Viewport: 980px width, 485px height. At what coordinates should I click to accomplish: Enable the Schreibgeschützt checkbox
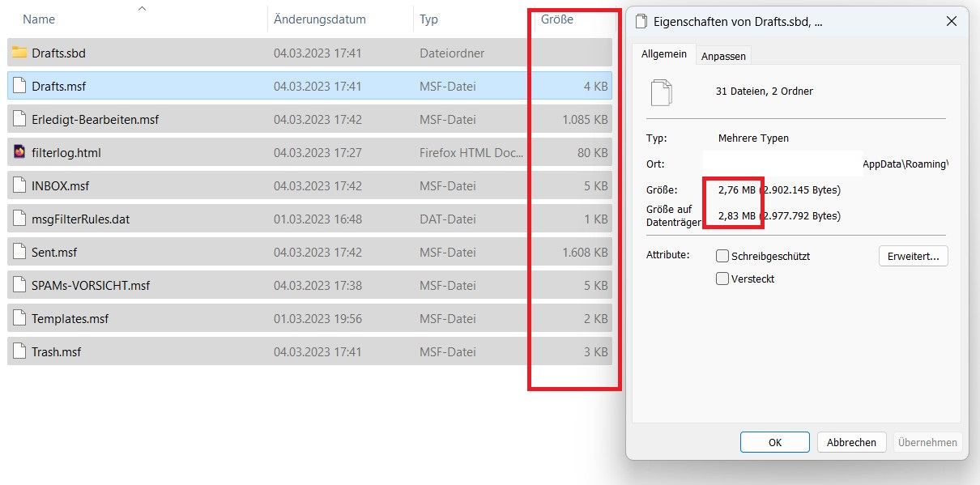(722, 256)
